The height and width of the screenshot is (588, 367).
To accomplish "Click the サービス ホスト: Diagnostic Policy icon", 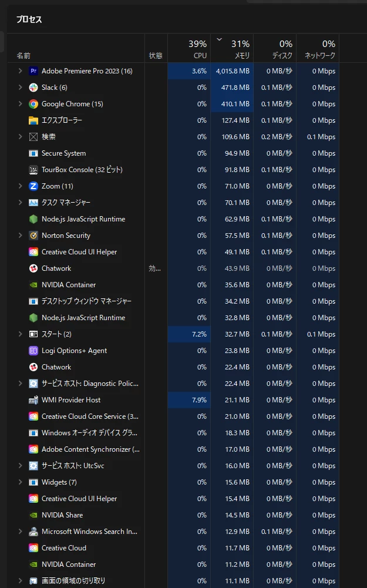I will coord(33,384).
